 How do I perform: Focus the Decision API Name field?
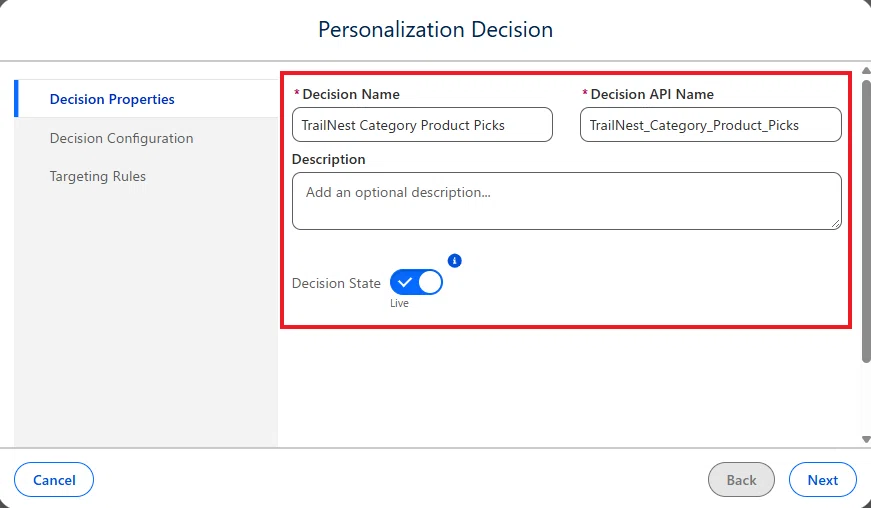(710, 125)
